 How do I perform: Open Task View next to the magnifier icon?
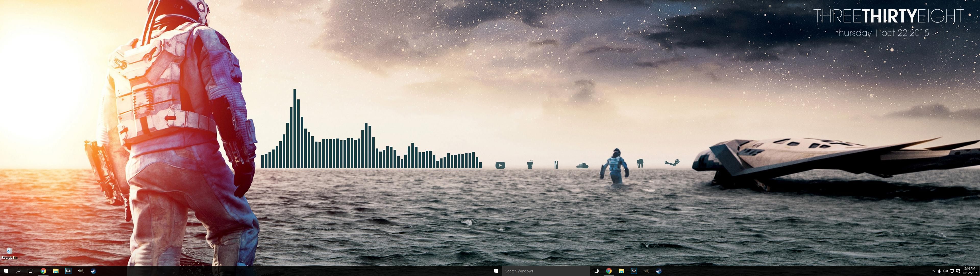click(x=31, y=271)
